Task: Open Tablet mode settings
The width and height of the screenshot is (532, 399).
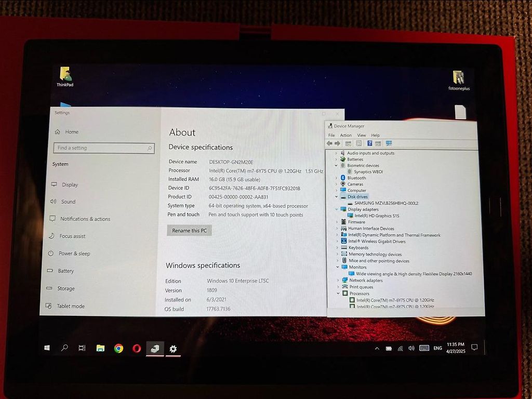Action: tap(65, 306)
